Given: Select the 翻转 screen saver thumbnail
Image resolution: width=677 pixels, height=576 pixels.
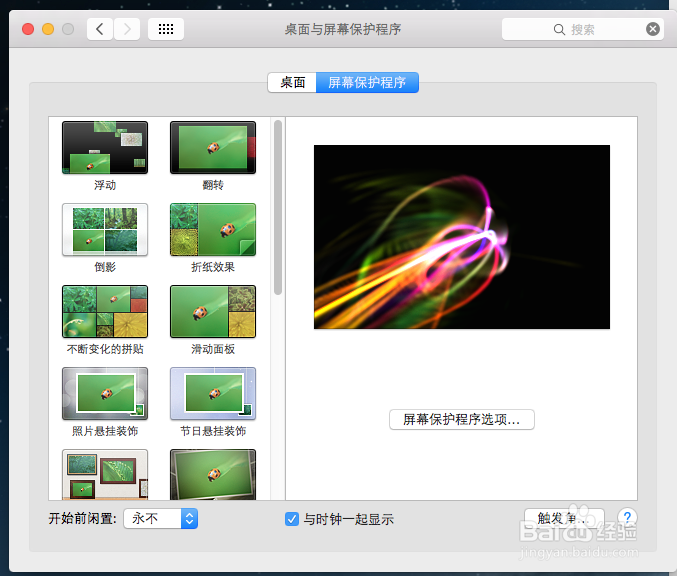Looking at the screenshot, I should [213, 148].
